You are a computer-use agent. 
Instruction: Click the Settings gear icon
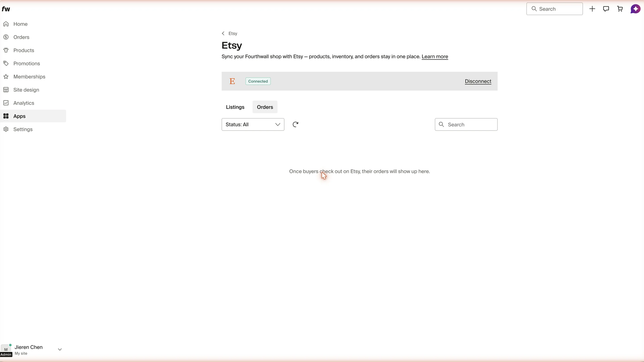pos(6,129)
